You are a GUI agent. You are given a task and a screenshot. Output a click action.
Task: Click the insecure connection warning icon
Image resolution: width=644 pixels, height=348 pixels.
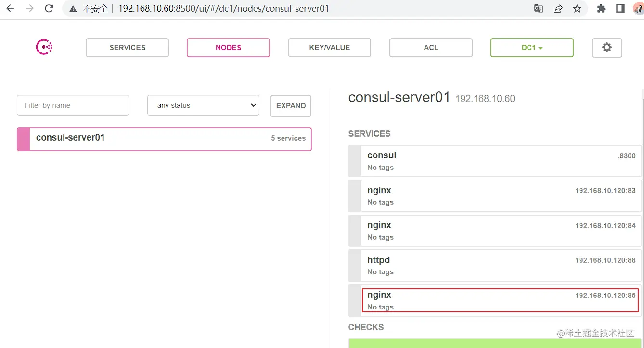[73, 9]
